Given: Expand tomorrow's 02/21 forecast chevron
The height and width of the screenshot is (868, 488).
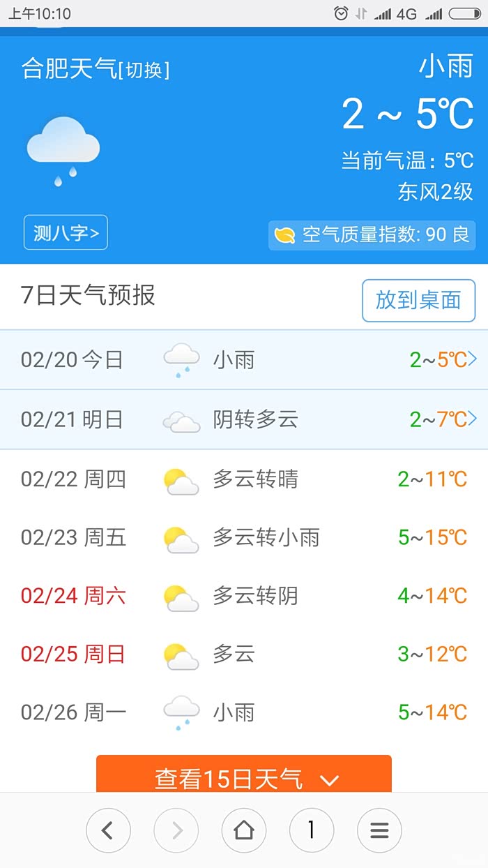Looking at the screenshot, I should pos(473,419).
